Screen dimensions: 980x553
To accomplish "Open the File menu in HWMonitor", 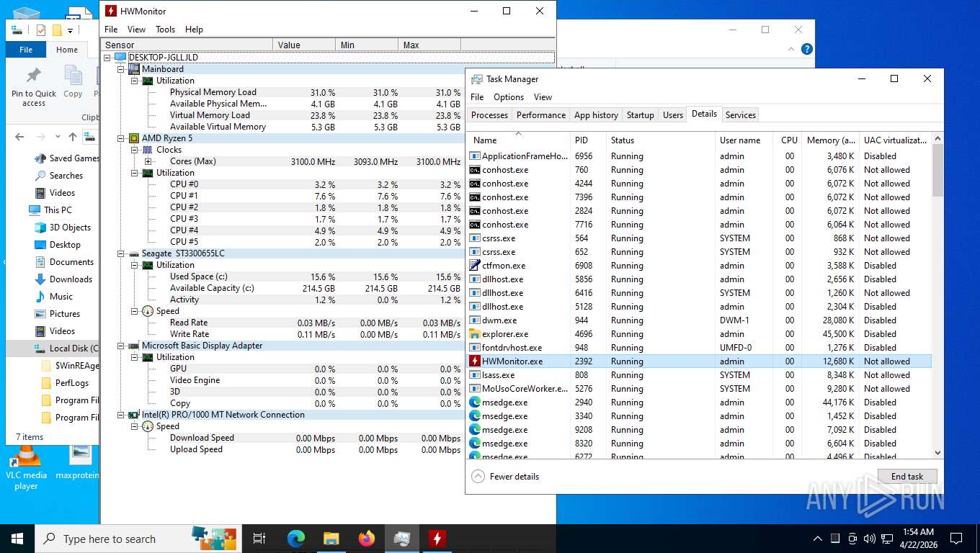I will click(x=111, y=30).
